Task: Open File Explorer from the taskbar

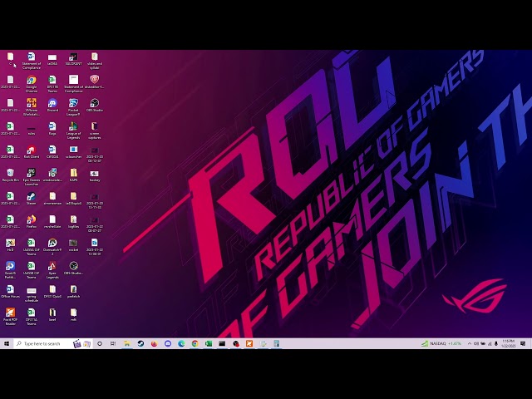Action: tap(127, 343)
